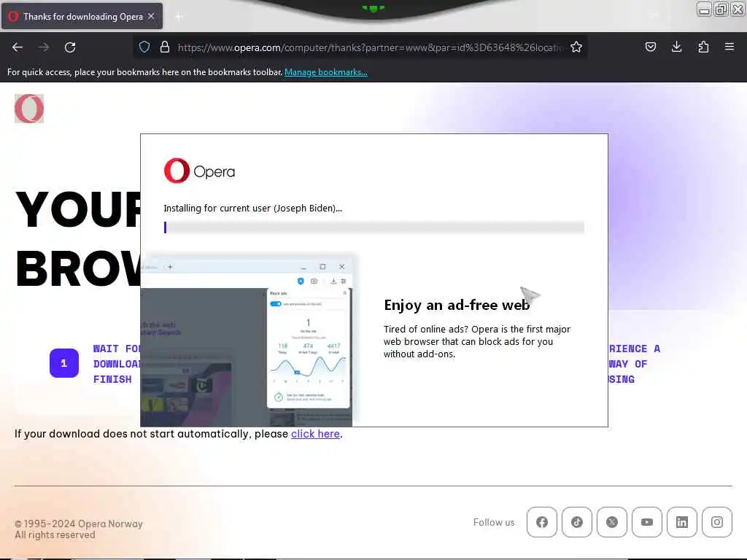Open the Firefox hamburger menu
This screenshot has width=747, height=560.
[729, 47]
